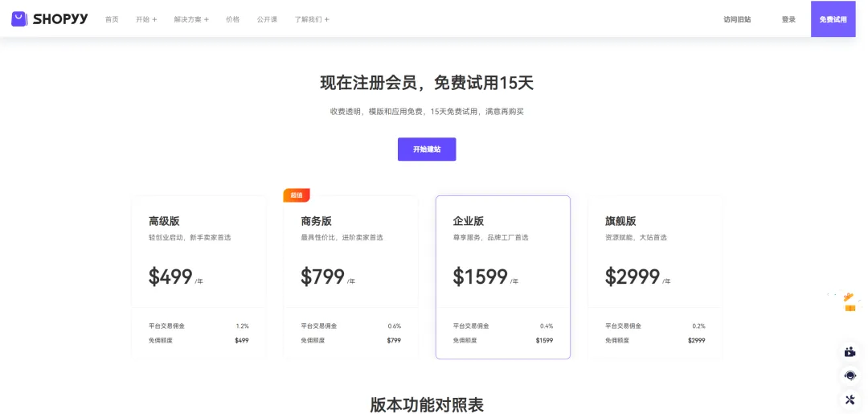Open customer support headset icon
Screen dimensions: 868x414
coord(850,375)
